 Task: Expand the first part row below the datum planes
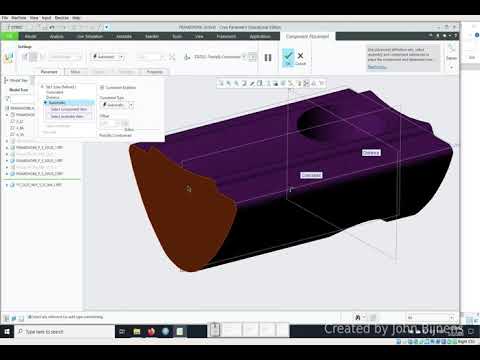tap(7, 147)
